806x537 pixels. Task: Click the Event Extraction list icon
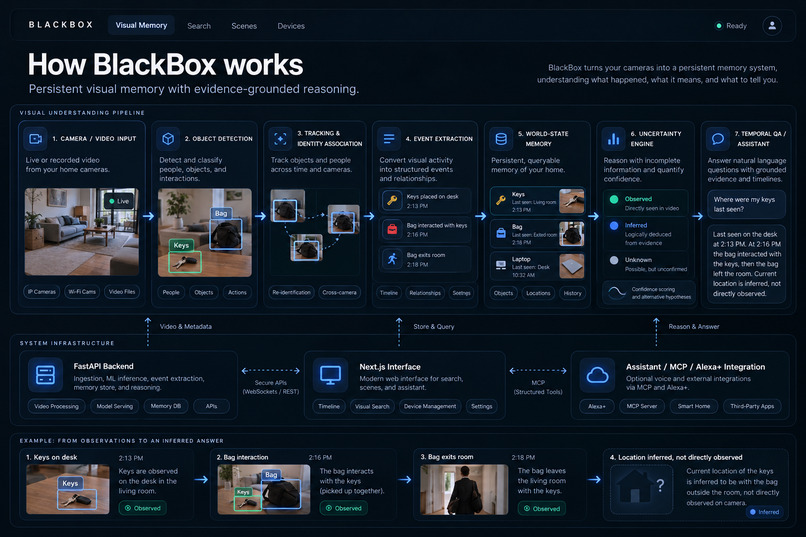point(389,139)
